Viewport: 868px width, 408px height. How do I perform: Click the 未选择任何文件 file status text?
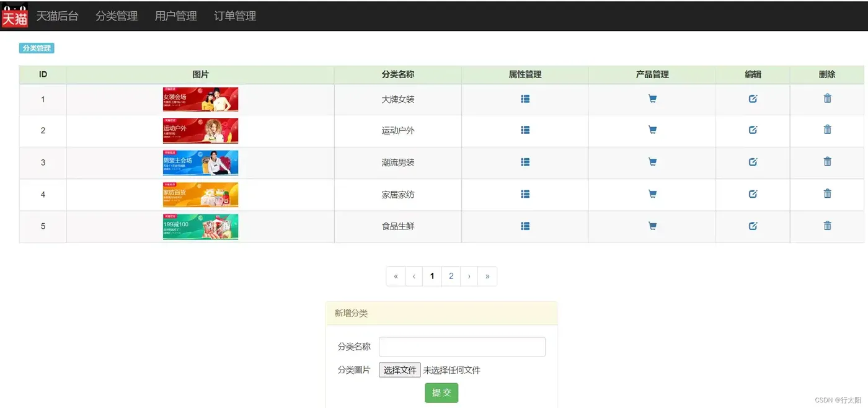tap(452, 370)
